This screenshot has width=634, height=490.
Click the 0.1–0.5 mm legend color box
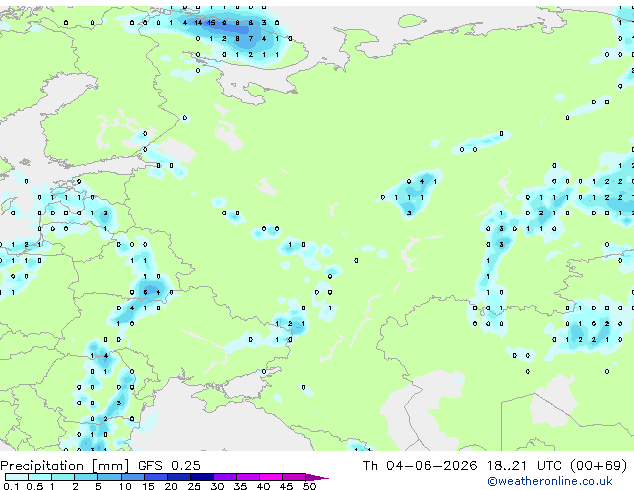pos(17,477)
